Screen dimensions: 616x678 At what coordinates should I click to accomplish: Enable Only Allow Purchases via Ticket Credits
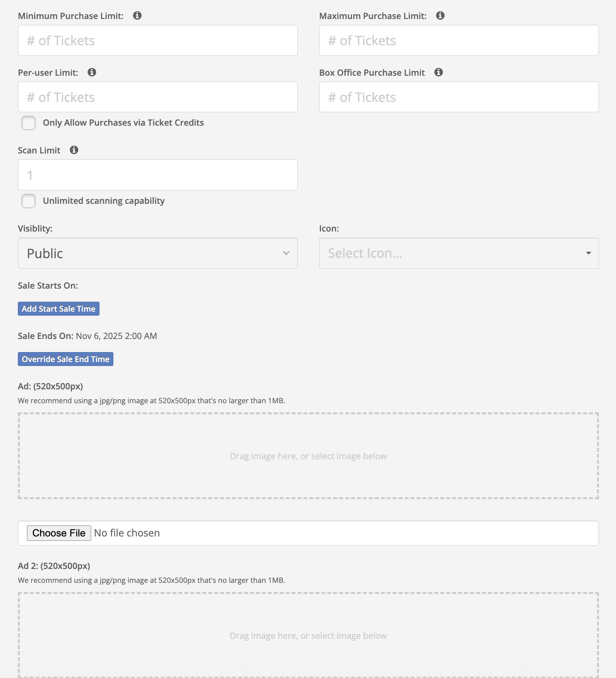click(29, 123)
